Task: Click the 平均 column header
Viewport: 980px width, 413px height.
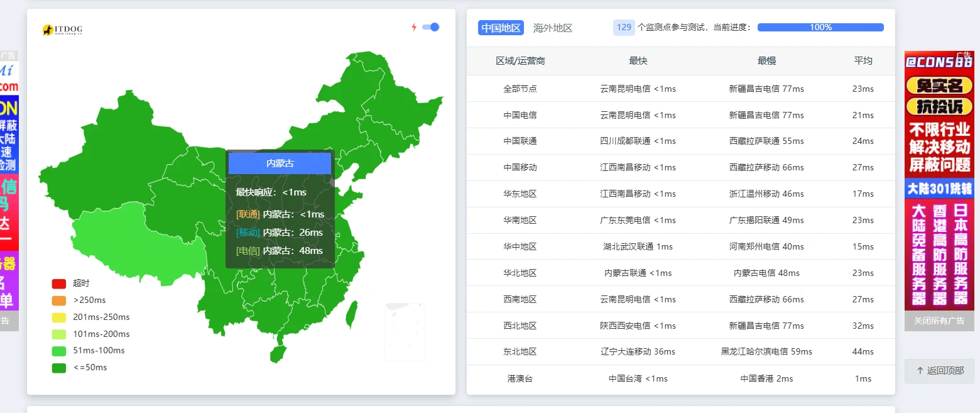Action: tap(863, 61)
